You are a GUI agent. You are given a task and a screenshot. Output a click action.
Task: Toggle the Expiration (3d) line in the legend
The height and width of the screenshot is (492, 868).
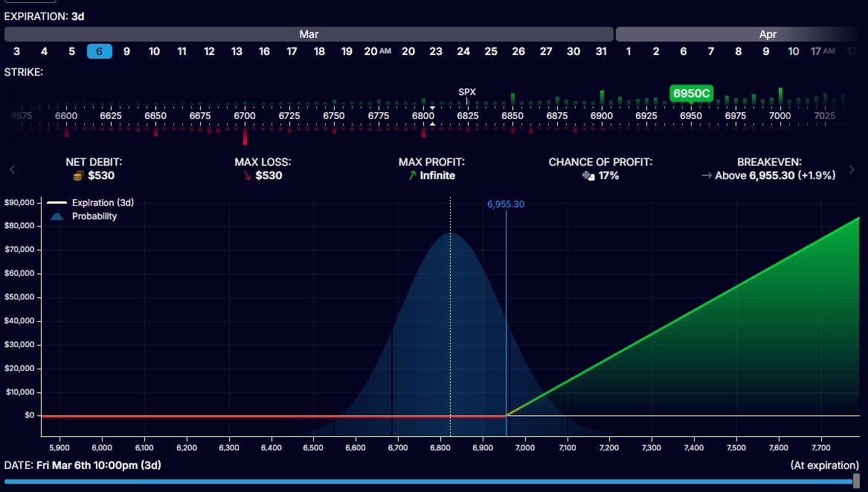point(103,202)
